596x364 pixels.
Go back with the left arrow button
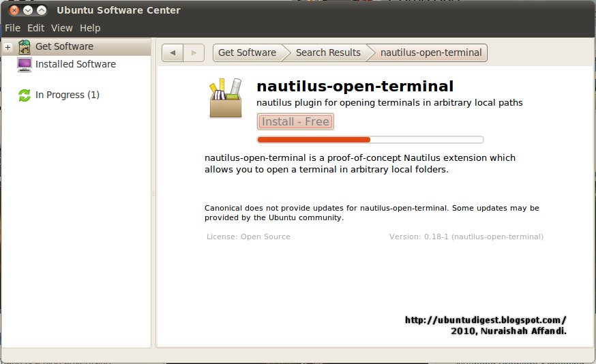[x=173, y=52]
